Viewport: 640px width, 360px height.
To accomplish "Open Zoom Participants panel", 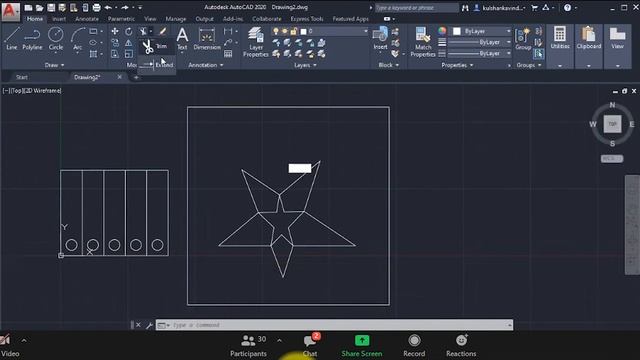I will coord(248,346).
